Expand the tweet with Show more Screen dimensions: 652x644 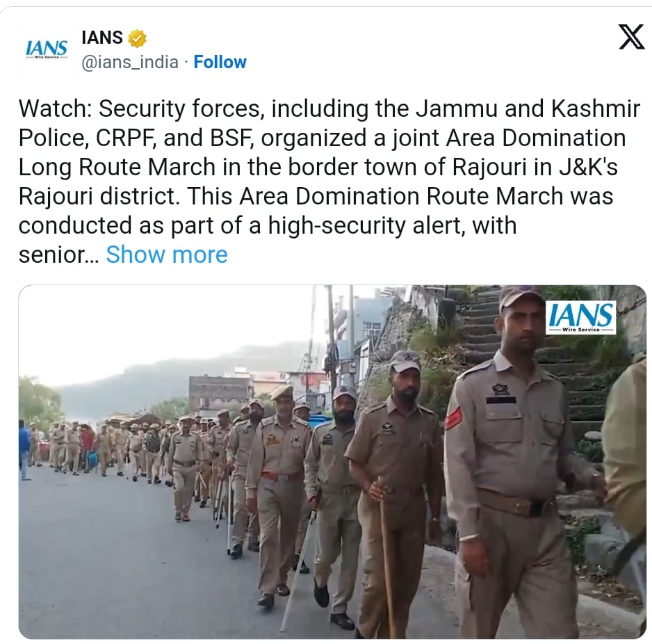click(167, 254)
